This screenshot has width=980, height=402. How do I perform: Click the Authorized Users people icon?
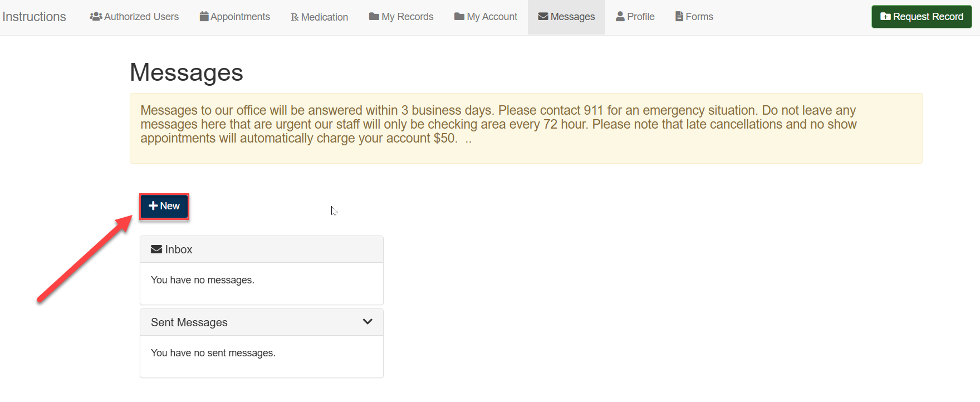pos(96,17)
